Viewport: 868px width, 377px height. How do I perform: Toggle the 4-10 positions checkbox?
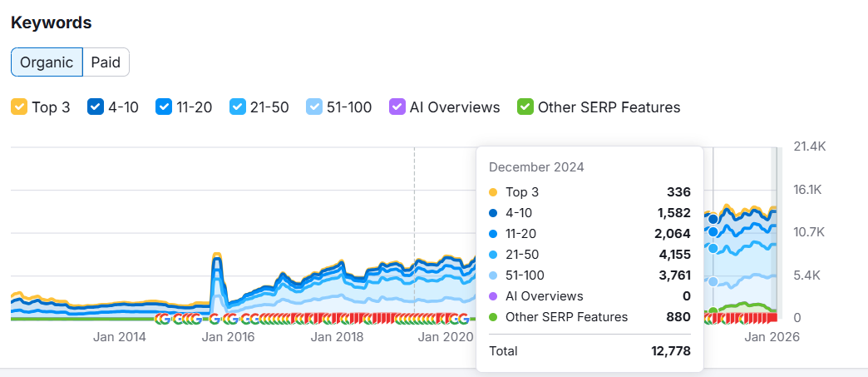(95, 107)
